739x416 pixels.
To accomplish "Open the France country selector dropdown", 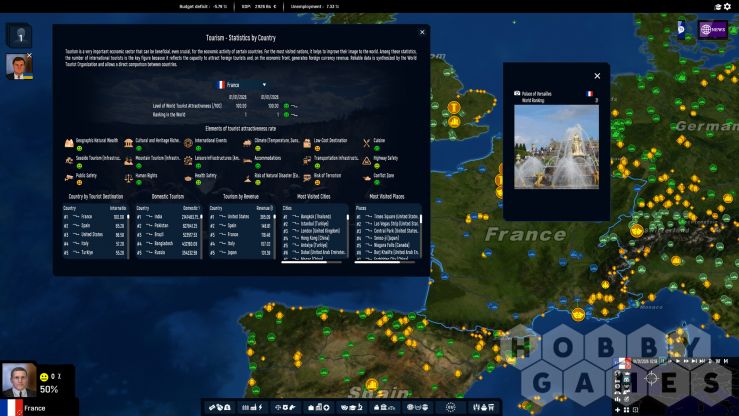I will pos(242,85).
